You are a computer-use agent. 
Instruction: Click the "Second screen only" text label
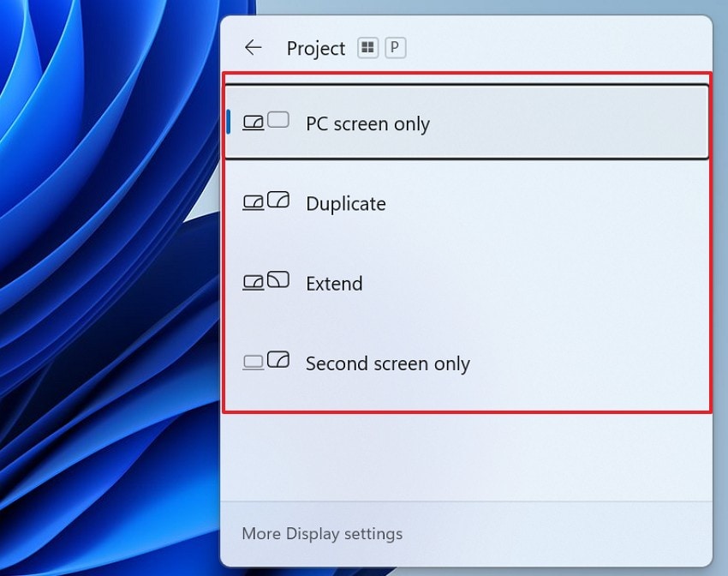pyautogui.click(x=387, y=363)
